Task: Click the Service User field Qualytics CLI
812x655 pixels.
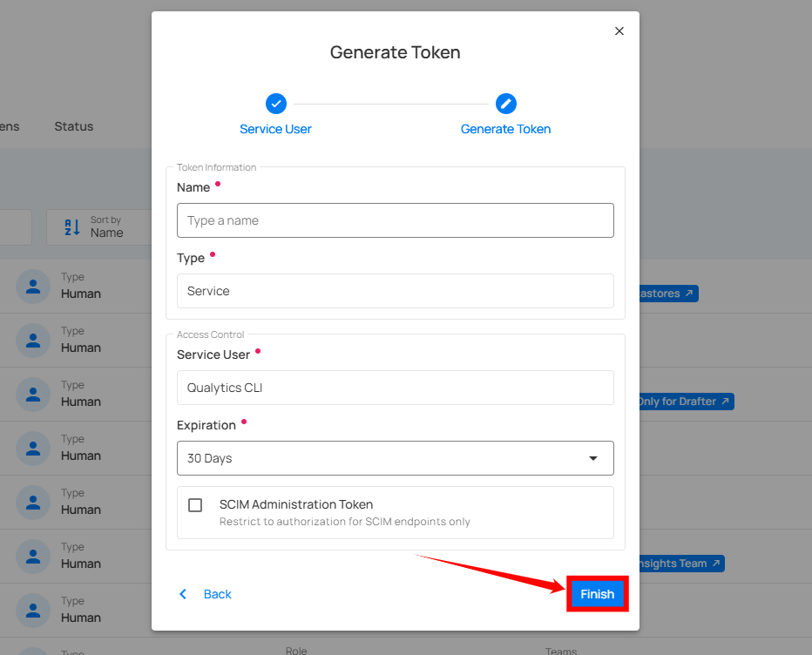Action: (x=395, y=388)
